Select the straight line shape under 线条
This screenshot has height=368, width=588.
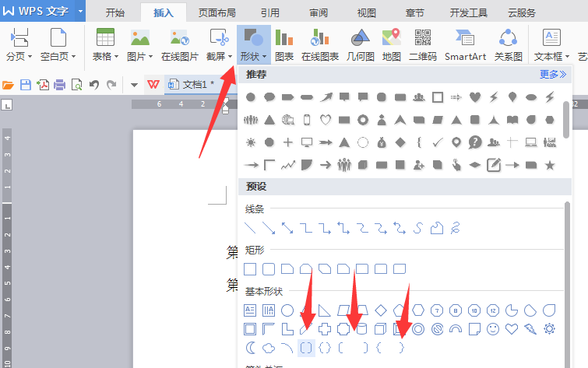250,228
